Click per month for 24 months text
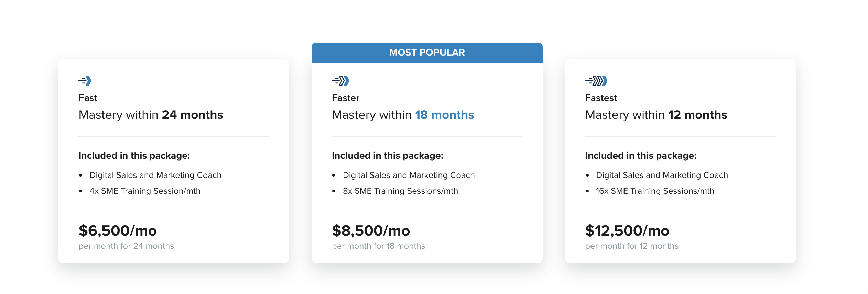This screenshot has height=294, width=868. (x=126, y=246)
